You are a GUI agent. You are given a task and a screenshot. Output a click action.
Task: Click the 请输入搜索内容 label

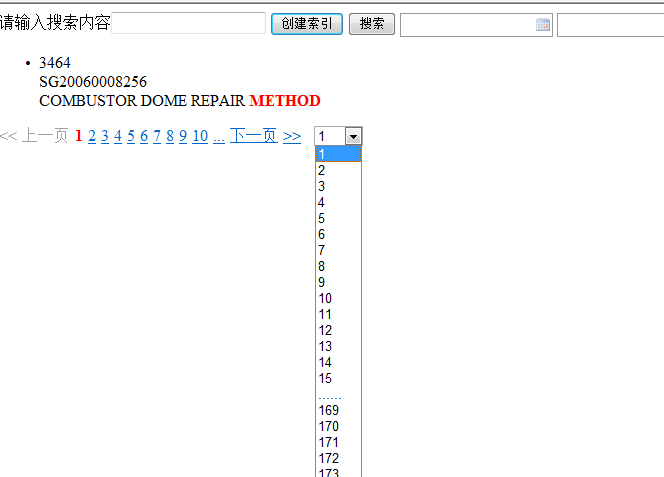(55, 22)
